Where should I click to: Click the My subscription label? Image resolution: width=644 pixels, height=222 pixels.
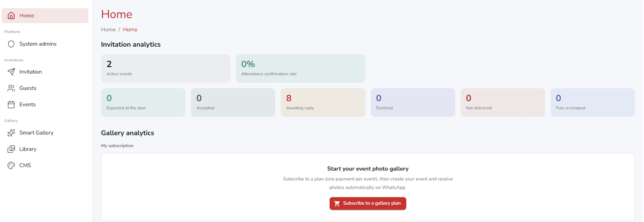point(117,146)
